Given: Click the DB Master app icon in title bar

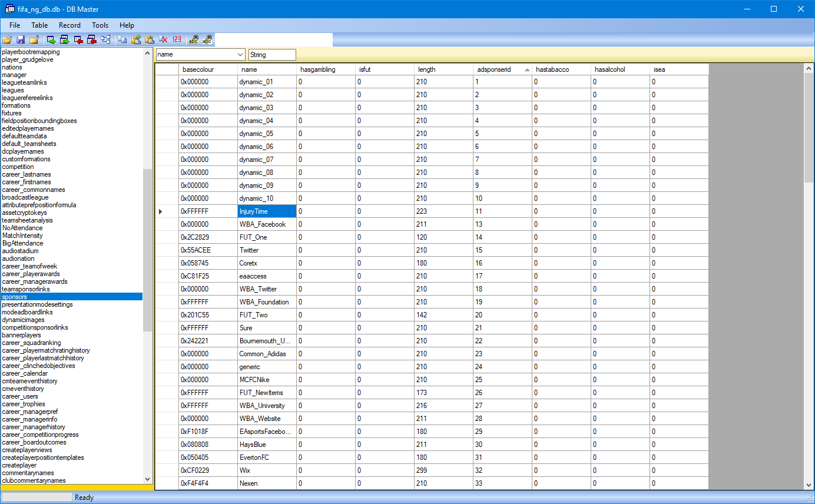Looking at the screenshot, I should click(x=10, y=9).
